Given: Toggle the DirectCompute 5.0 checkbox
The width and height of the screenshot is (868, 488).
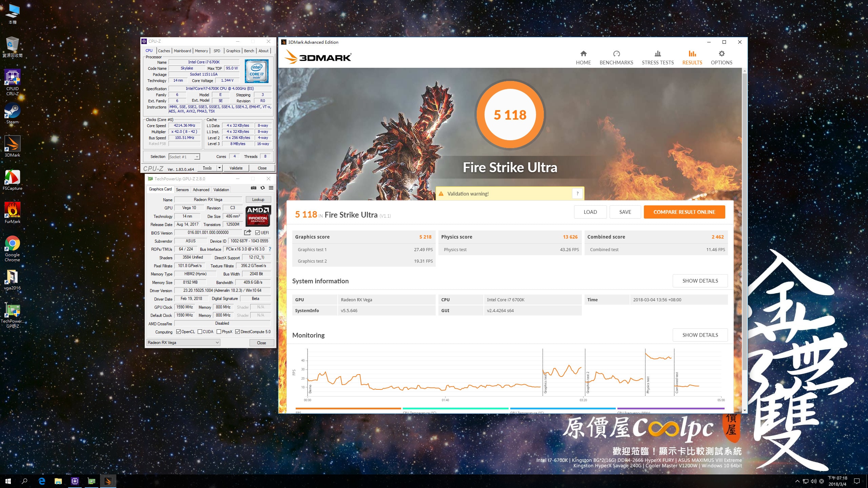Looking at the screenshot, I should point(238,332).
